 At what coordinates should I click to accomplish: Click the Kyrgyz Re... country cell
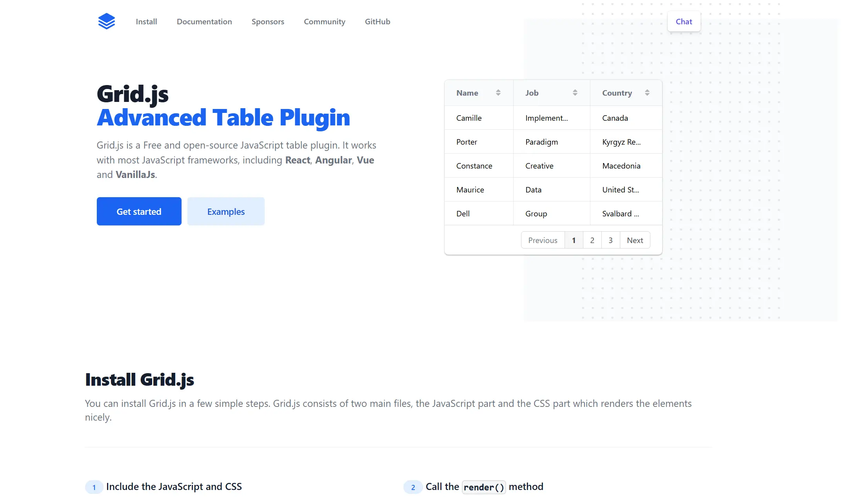tap(626, 142)
